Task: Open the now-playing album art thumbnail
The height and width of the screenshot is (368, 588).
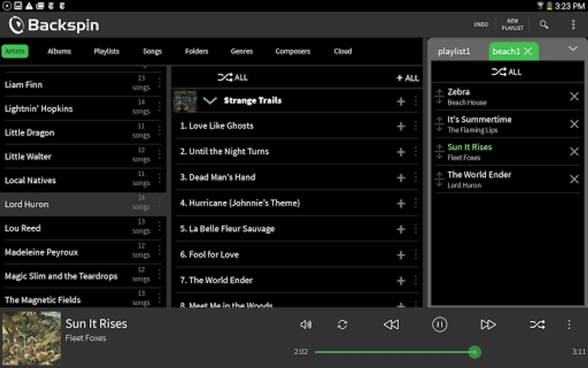Action: (x=31, y=338)
